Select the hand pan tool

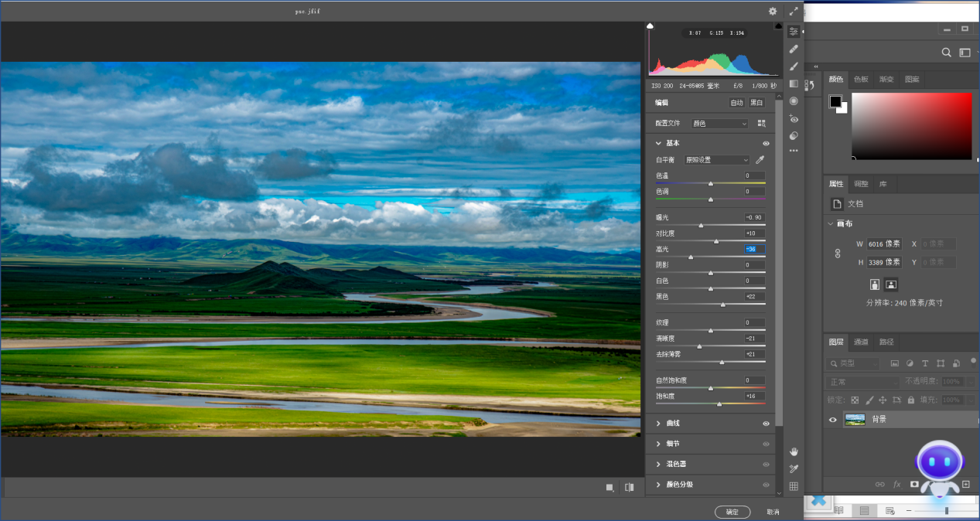click(x=794, y=451)
